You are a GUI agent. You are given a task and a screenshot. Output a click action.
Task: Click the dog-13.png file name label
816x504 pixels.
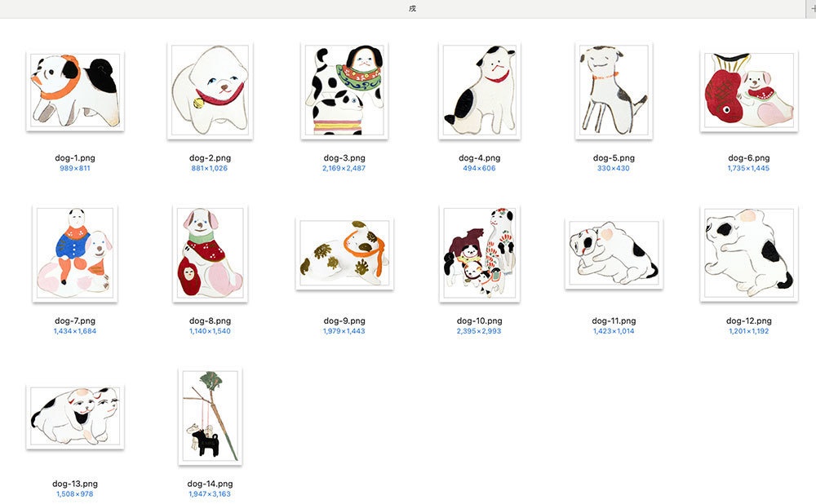pyautogui.click(x=75, y=484)
